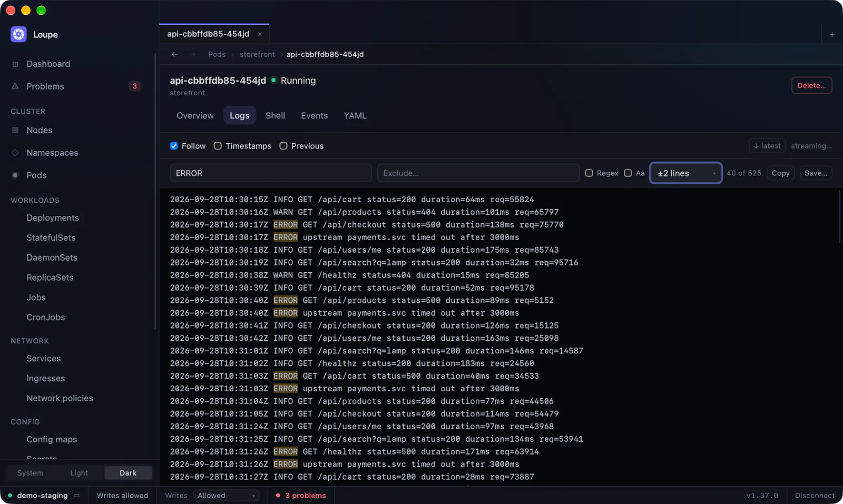843x504 pixels.
Task: Click the demo-staging cluster name
Action: (42, 496)
